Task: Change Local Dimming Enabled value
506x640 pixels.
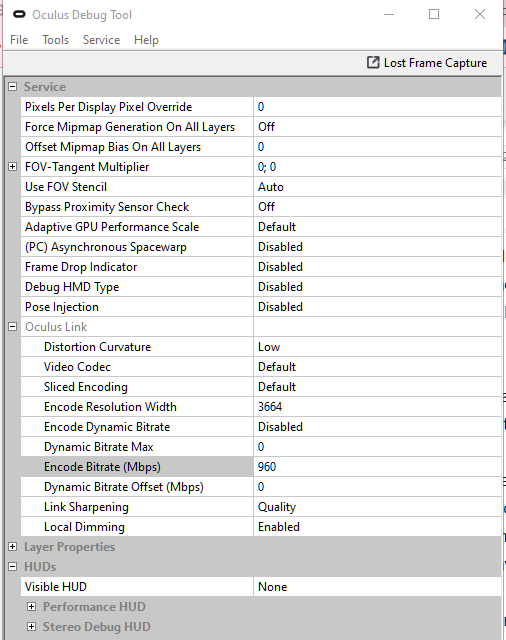Action: pyautogui.click(x=377, y=527)
